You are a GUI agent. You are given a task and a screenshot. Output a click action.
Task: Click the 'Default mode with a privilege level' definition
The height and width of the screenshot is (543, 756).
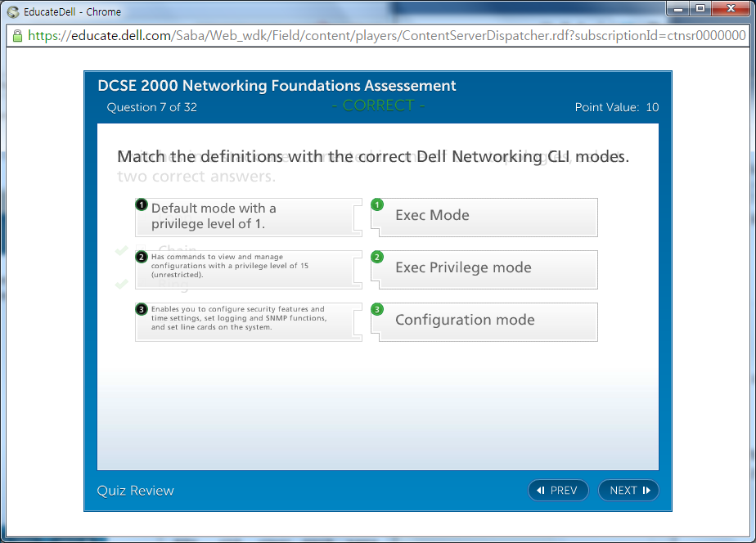click(x=245, y=217)
